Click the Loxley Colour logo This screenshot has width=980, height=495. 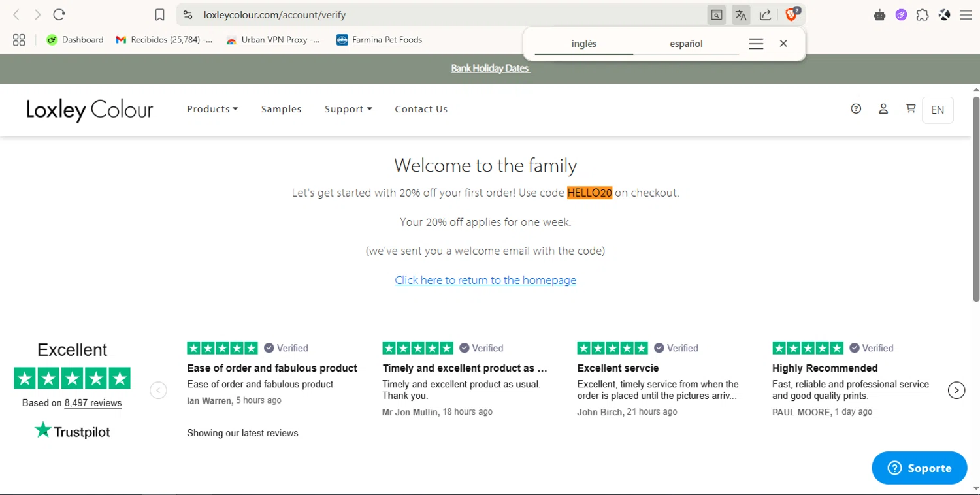coord(90,110)
